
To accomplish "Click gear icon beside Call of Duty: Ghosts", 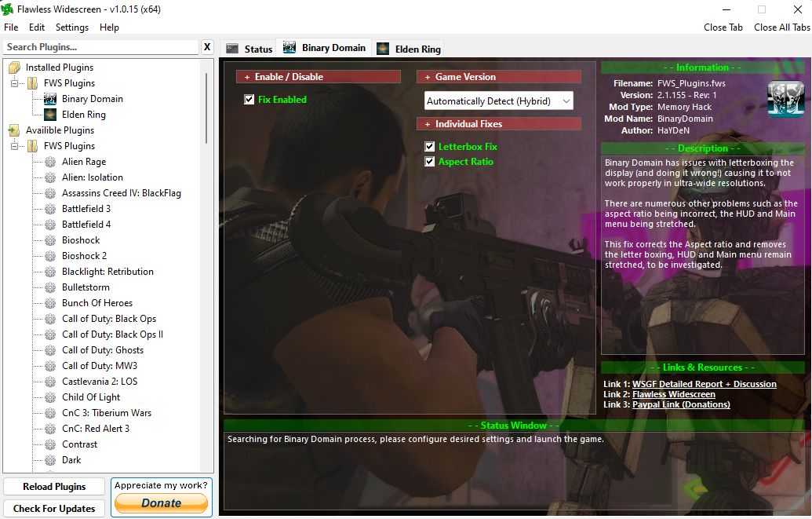I will pyautogui.click(x=50, y=350).
